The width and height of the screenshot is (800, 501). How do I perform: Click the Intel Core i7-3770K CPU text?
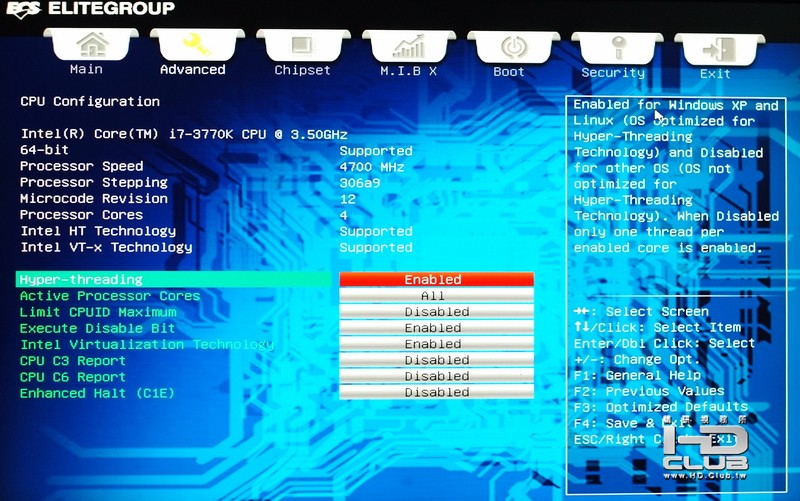(x=184, y=134)
